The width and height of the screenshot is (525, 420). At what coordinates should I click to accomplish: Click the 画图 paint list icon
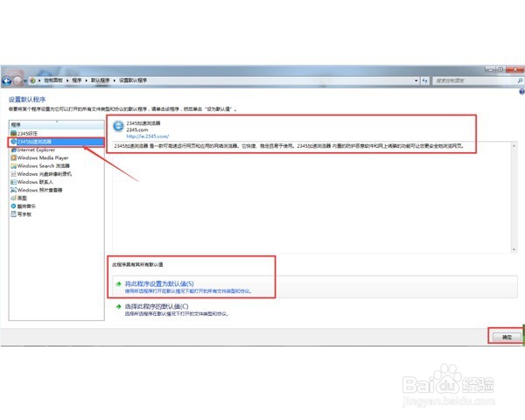pos(13,198)
